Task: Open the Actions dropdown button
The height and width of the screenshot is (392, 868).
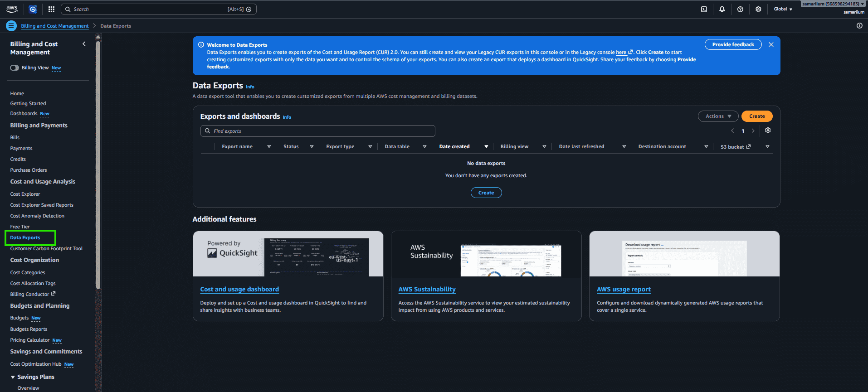Action: click(718, 116)
